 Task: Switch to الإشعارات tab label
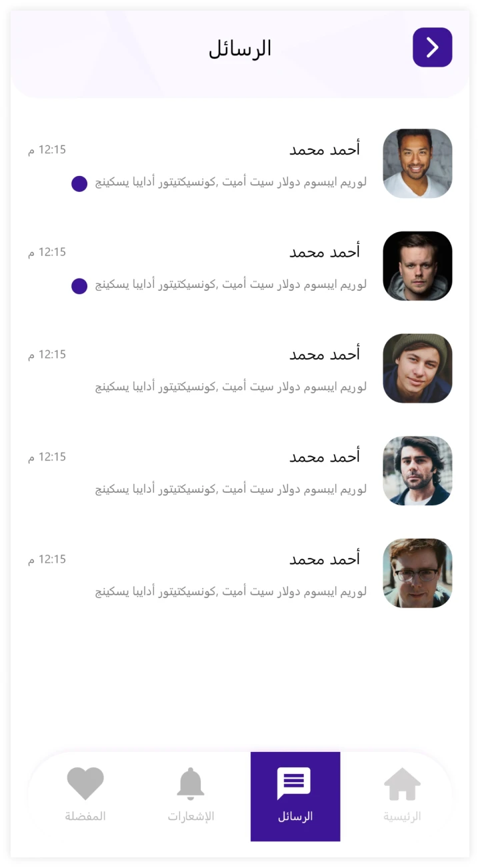click(x=191, y=816)
